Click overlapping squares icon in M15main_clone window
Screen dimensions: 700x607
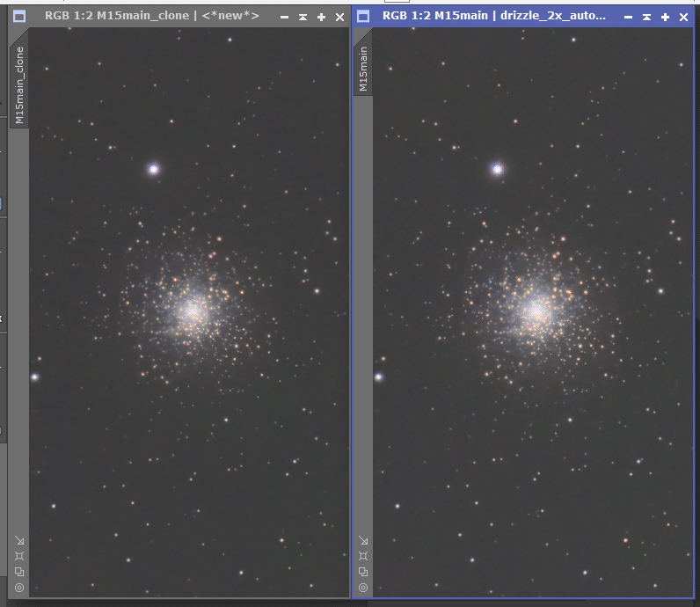pyautogui.click(x=19, y=572)
